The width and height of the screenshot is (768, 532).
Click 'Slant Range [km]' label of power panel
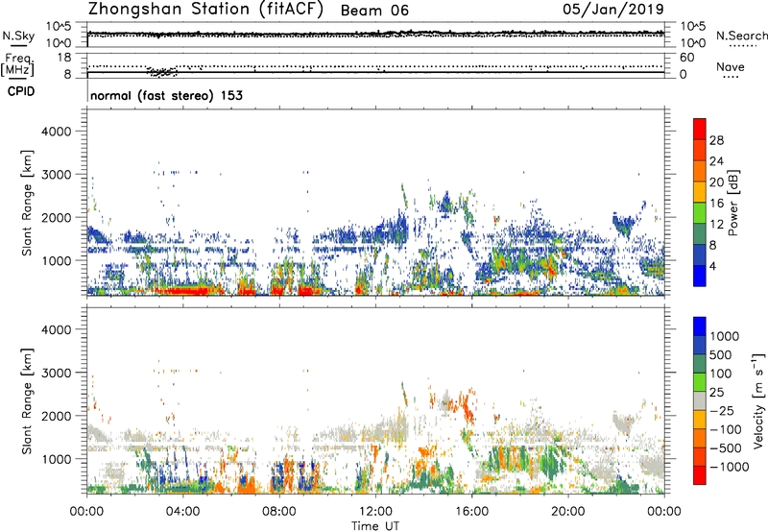pyautogui.click(x=27, y=203)
